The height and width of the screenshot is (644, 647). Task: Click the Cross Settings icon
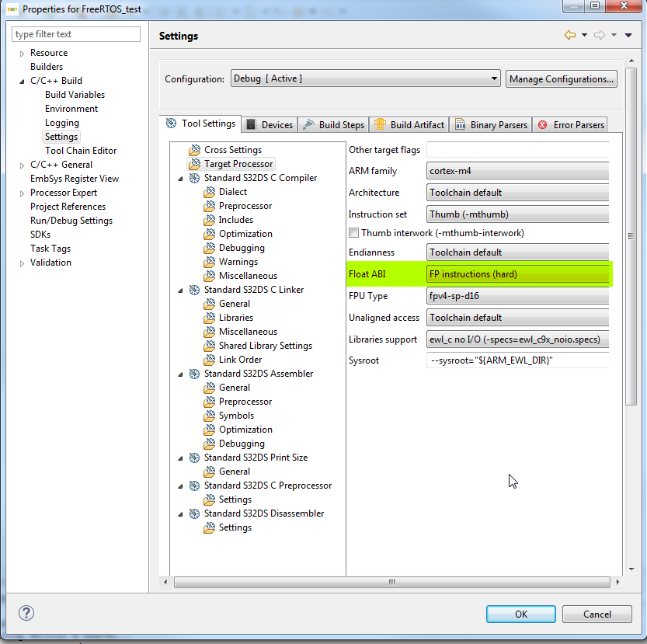(194, 150)
